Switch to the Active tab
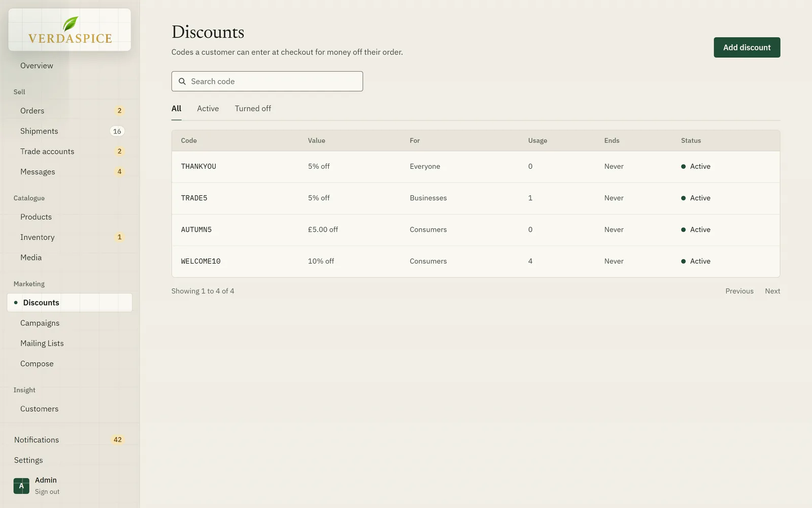The height and width of the screenshot is (508, 812). 208,109
